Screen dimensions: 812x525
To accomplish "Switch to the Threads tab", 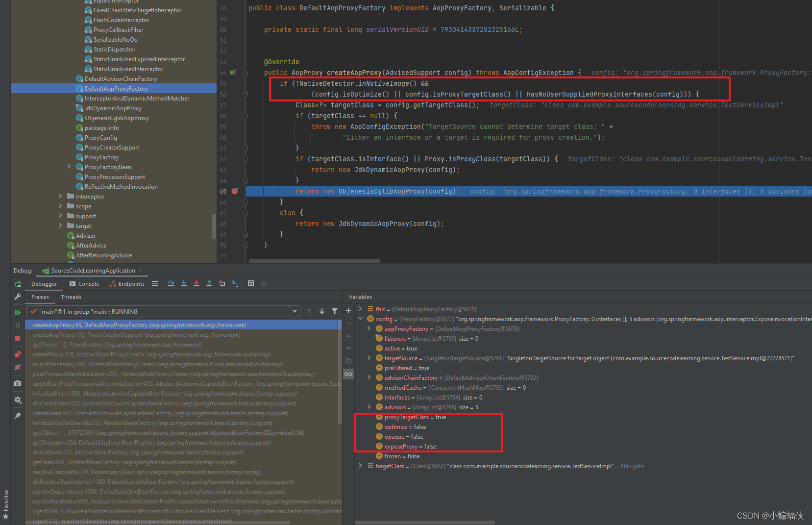I will click(x=71, y=297).
